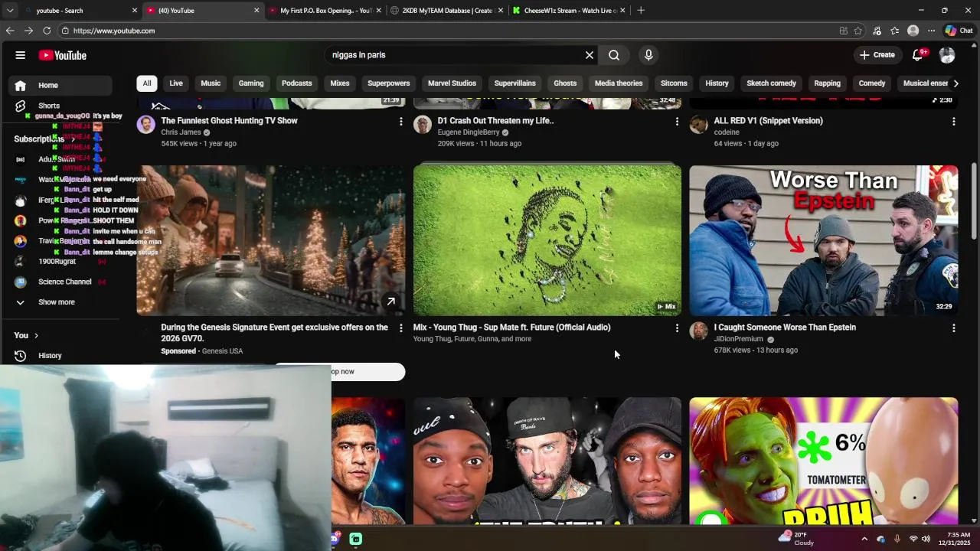Select the Sketch comedy filter chip

tap(772, 83)
